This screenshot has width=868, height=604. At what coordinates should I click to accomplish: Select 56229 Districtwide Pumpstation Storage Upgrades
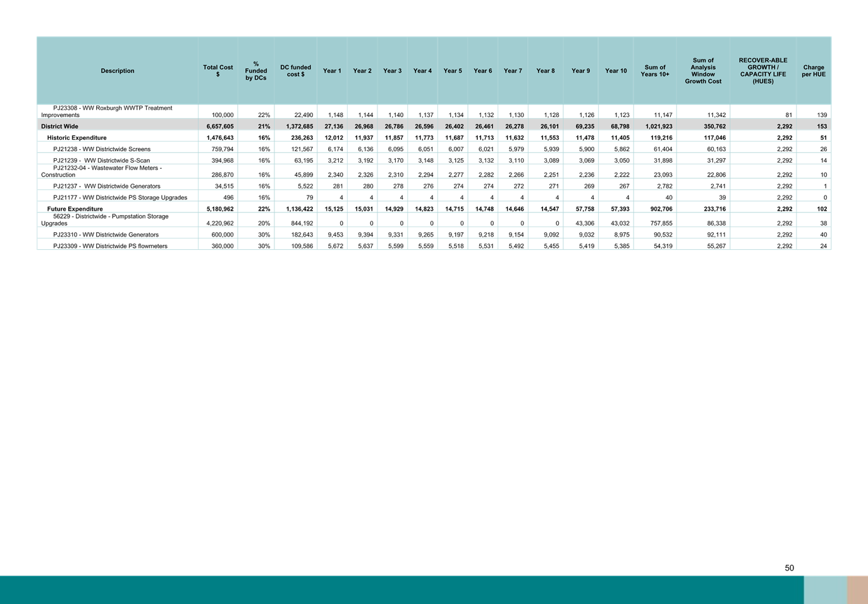pyautogui.click(x=105, y=220)
